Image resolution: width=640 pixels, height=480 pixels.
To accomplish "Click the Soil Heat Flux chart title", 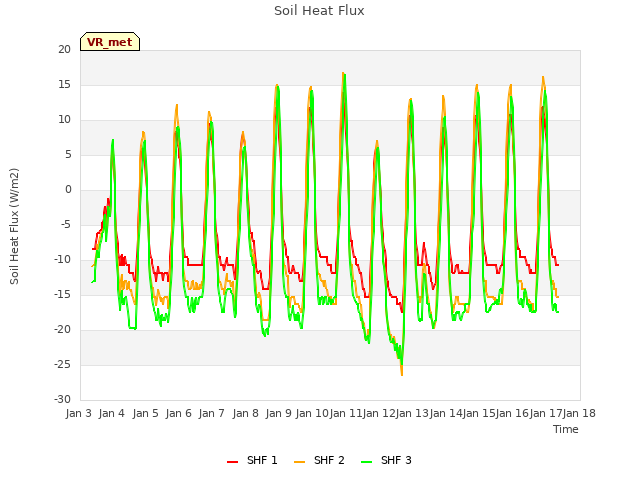I will click(x=319, y=11).
